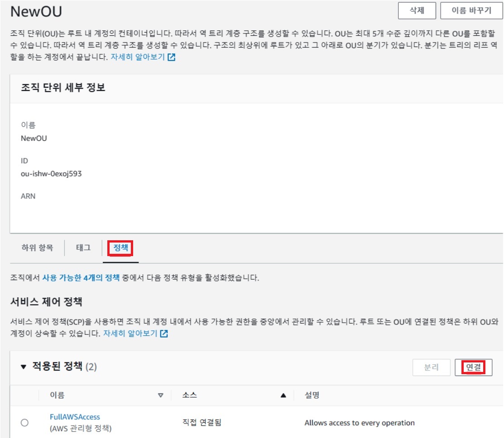504x438 pixels.
Task: Collapse the 적용된 정책 section triangle
Action: 23,367
